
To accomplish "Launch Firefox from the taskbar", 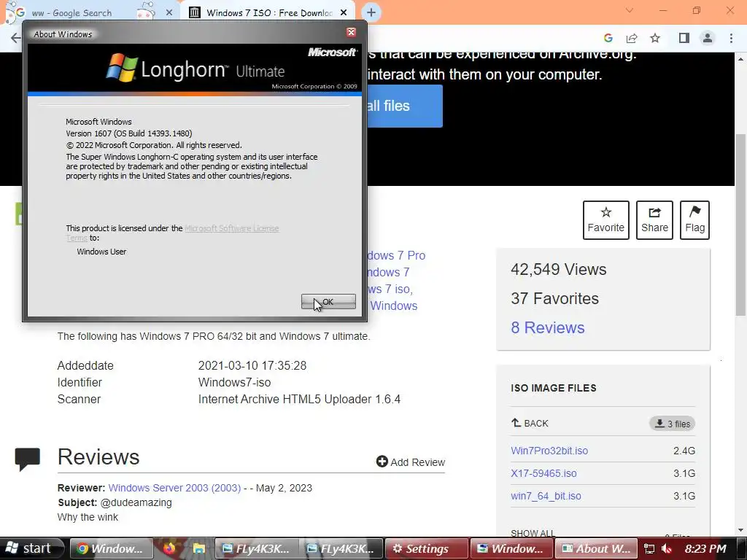I will coord(169,548).
